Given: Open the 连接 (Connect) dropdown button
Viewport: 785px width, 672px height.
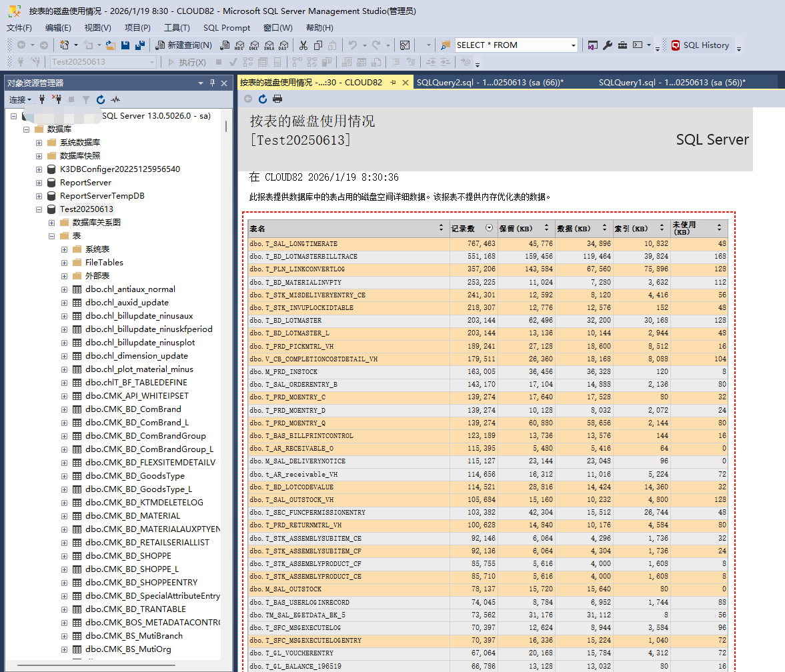Looking at the screenshot, I should (20, 99).
